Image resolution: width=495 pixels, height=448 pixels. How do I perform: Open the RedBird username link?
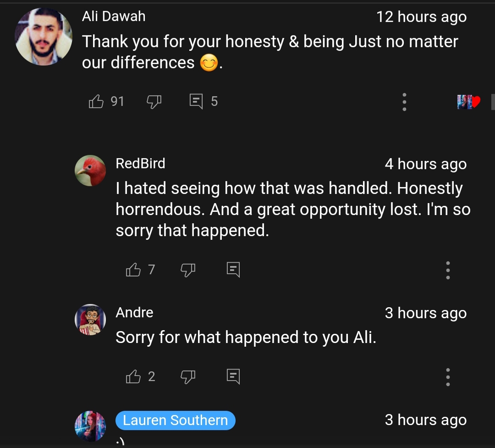point(140,164)
